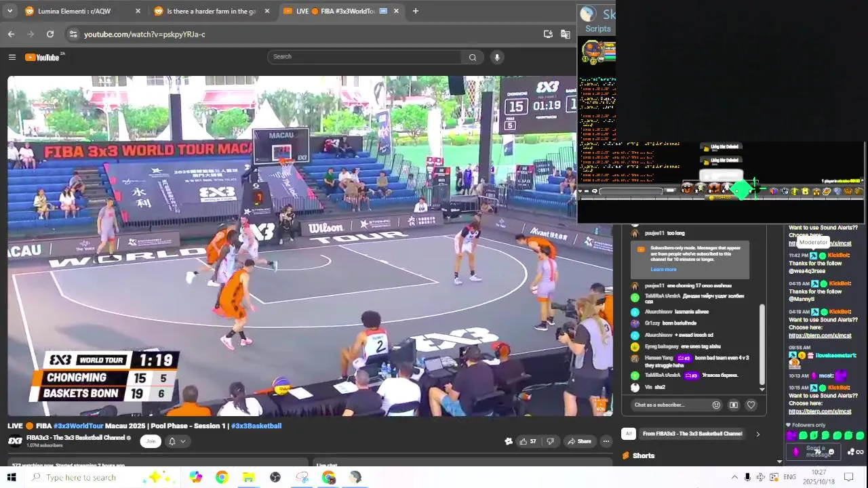Viewport: 868px width, 488px height.
Task: Switch to 'Is there a harder farm' tab
Action: [212, 11]
